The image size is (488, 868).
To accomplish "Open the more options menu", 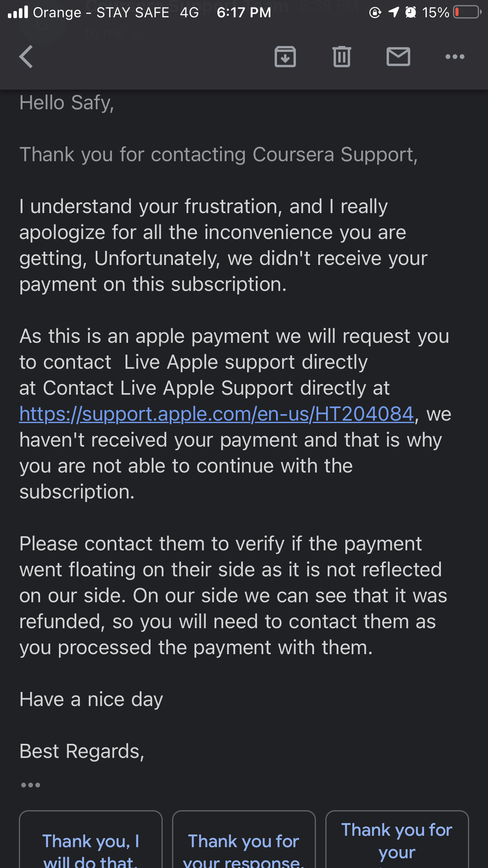I will tap(455, 57).
